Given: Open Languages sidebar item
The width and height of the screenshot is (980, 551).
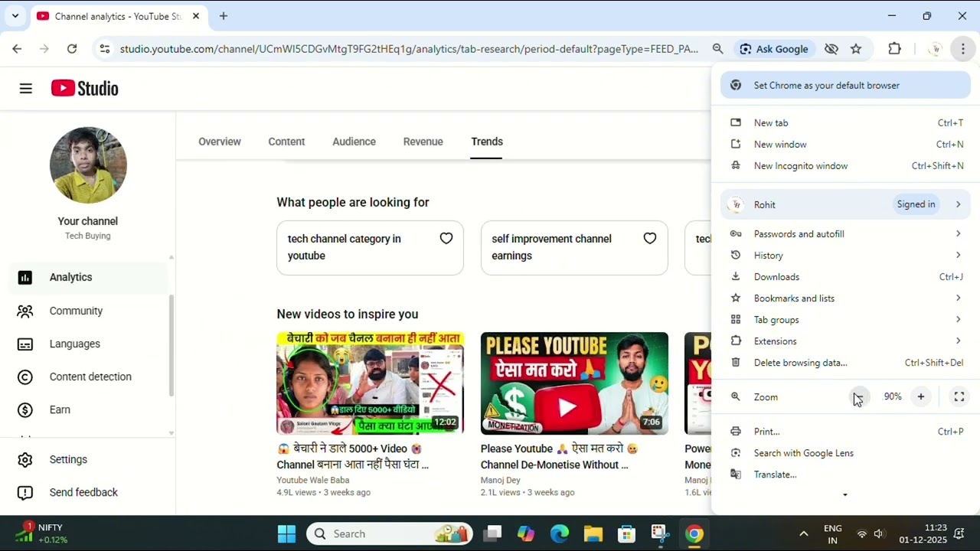Looking at the screenshot, I should click(88, 344).
